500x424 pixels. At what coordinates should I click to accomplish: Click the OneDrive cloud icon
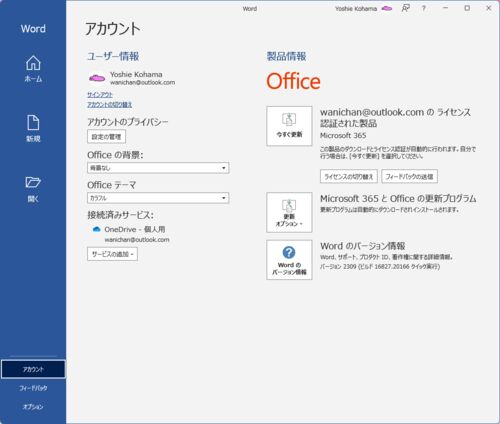[96, 229]
